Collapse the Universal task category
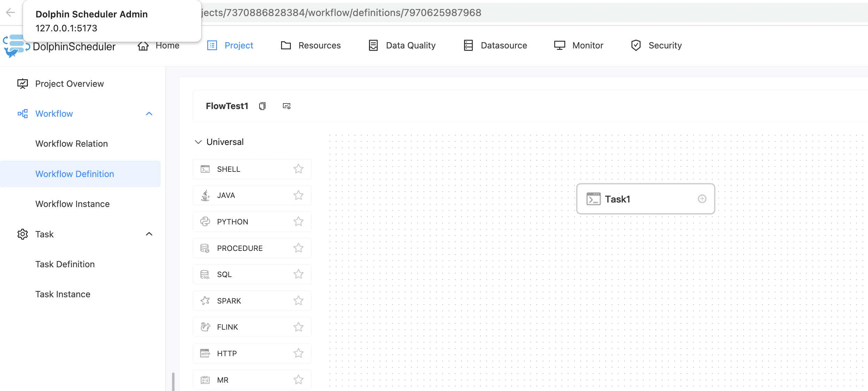 pos(198,142)
